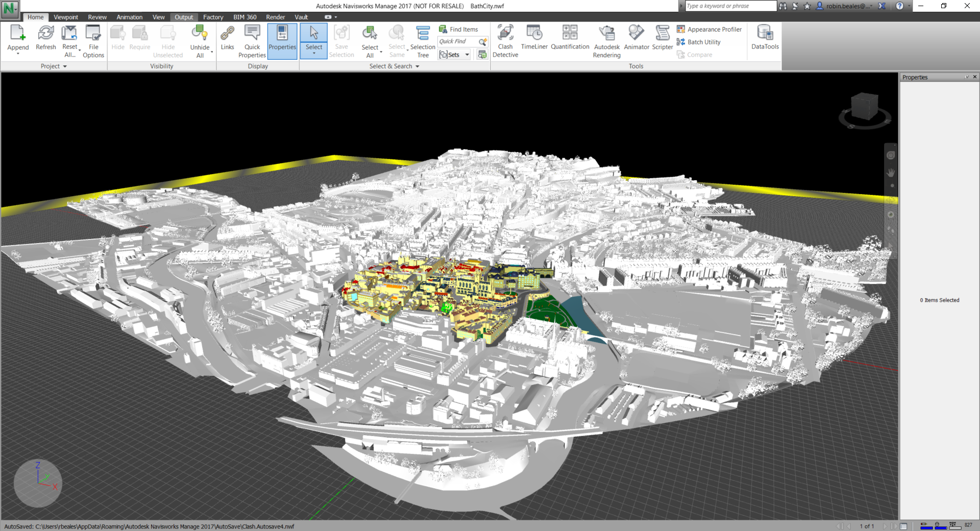Launch the TimeLiner tool

click(x=534, y=38)
